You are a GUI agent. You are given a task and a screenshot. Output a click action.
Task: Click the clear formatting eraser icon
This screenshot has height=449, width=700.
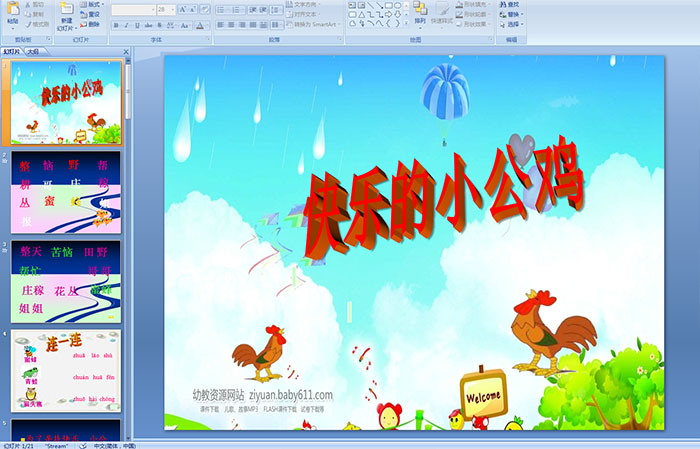coord(205,10)
